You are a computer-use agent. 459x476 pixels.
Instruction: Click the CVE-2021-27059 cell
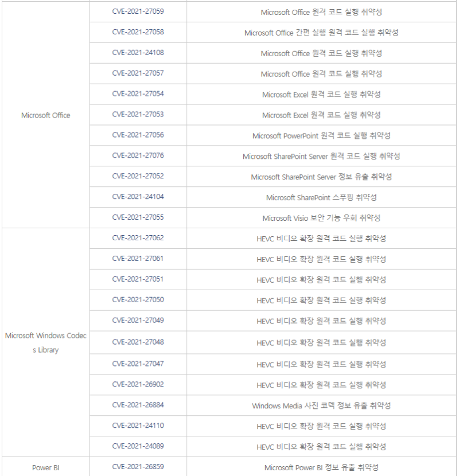coord(138,11)
